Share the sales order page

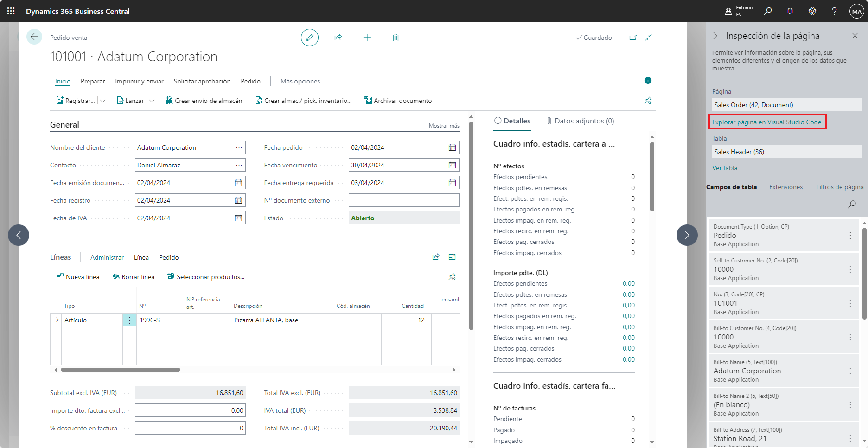click(x=338, y=38)
